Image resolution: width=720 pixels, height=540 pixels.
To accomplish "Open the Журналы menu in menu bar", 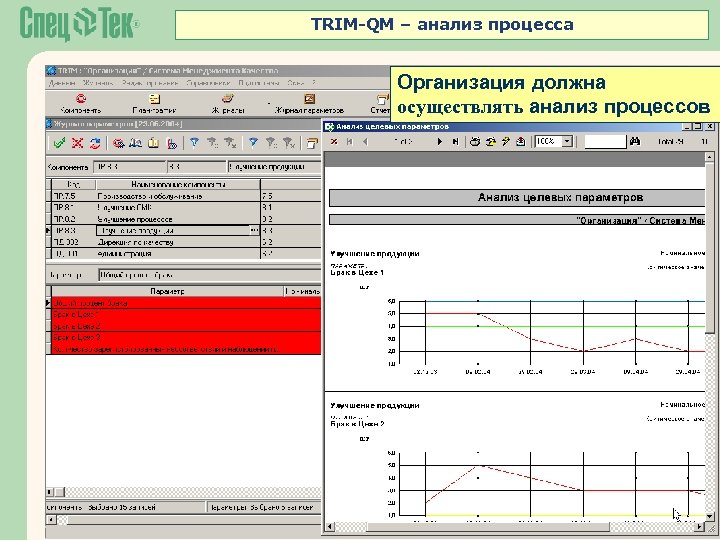I will click(98, 83).
